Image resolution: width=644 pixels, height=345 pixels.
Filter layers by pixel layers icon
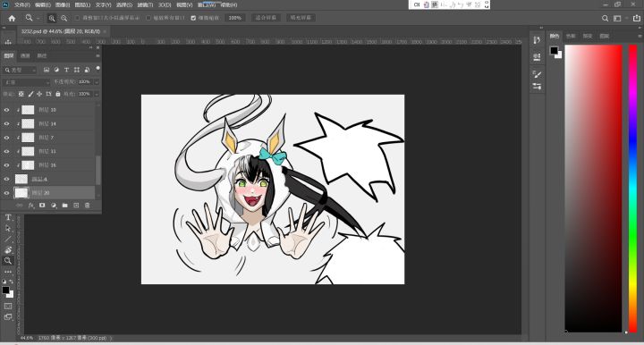(x=47, y=70)
